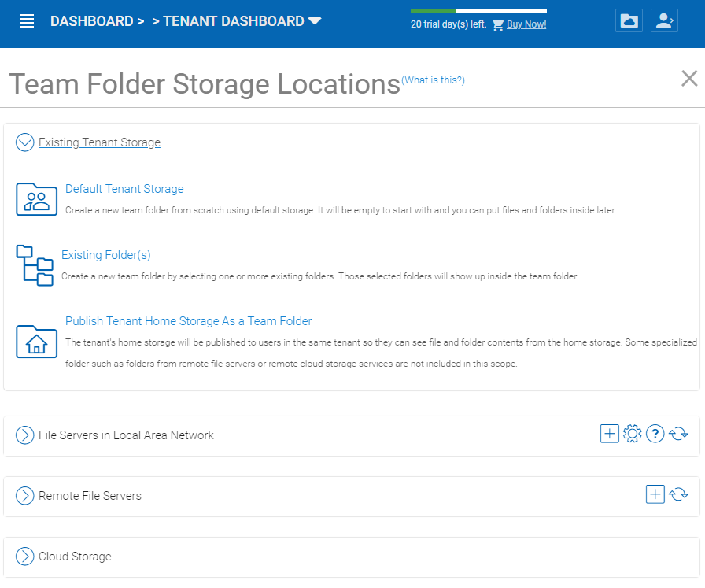Click the Default Tenant Storage folder icon
Image resolution: width=705 pixels, height=588 pixels.
tap(36, 199)
